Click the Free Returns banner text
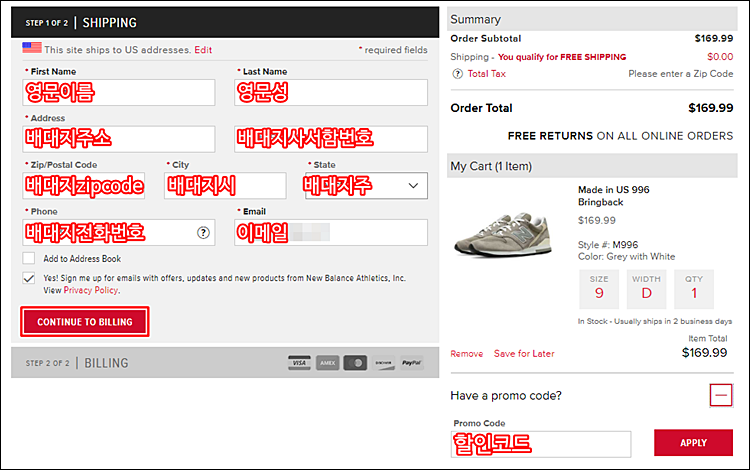Viewport: 750px width, 470px height. tap(620, 136)
